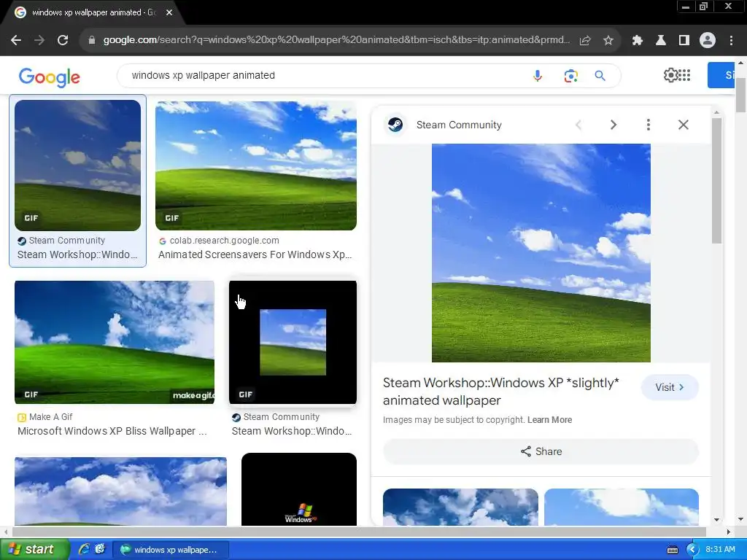Open the Make A Gif Bliss thumbnail

115,342
